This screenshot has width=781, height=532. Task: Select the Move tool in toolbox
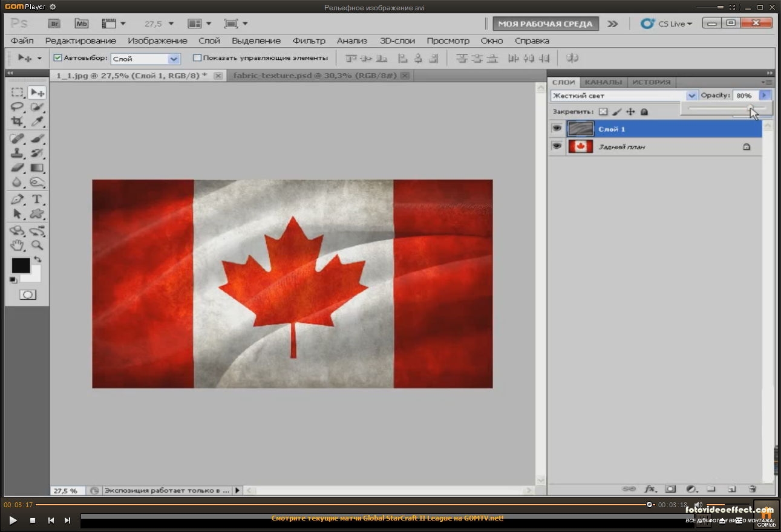pos(37,92)
